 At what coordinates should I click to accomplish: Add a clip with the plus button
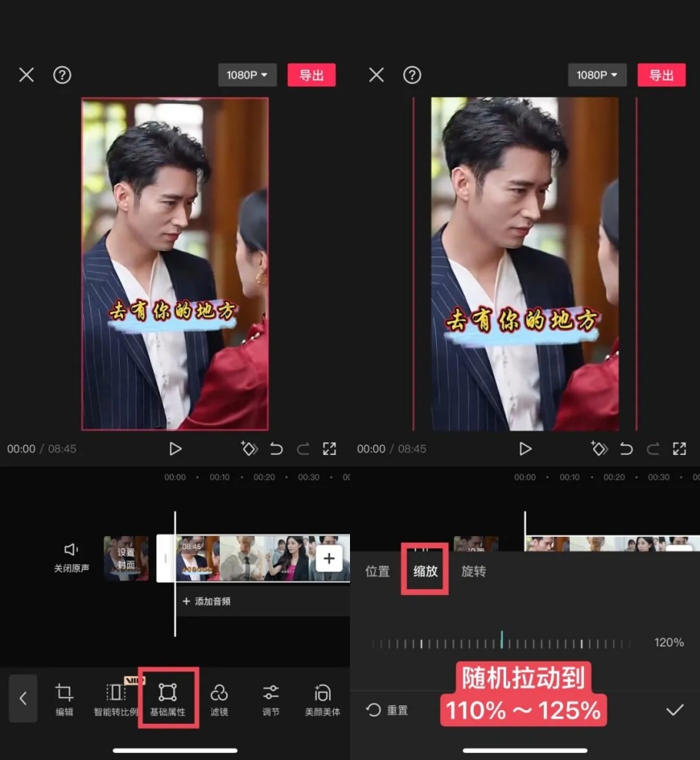click(329, 559)
